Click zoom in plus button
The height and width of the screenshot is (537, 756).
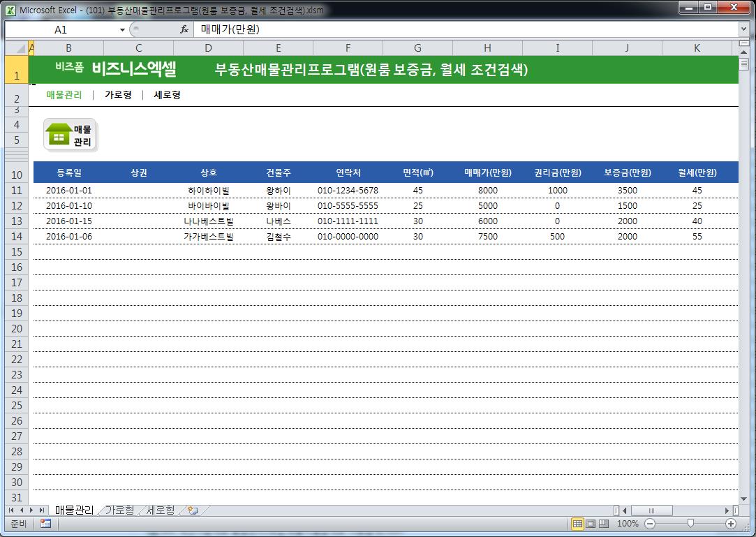731,524
